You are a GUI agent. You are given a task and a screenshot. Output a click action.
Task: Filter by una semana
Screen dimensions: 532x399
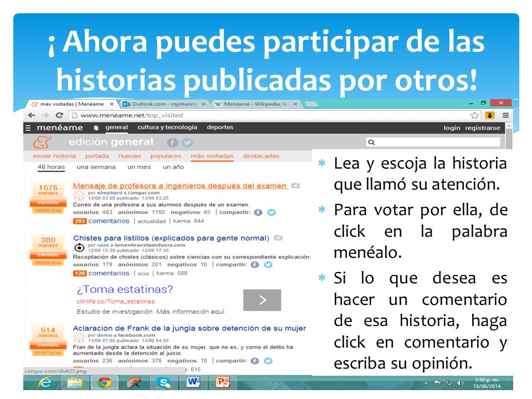[96, 167]
